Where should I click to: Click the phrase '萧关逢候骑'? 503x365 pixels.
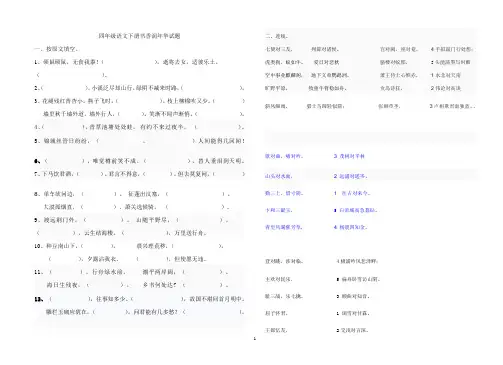(139, 207)
